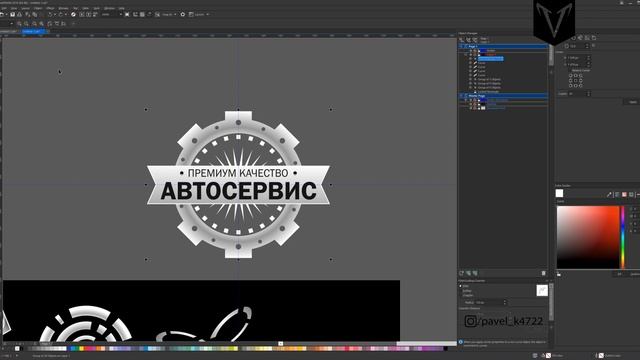640x360 pixels.
Task: Toggle the Show Grid toolbar icon
Action: pos(142,14)
